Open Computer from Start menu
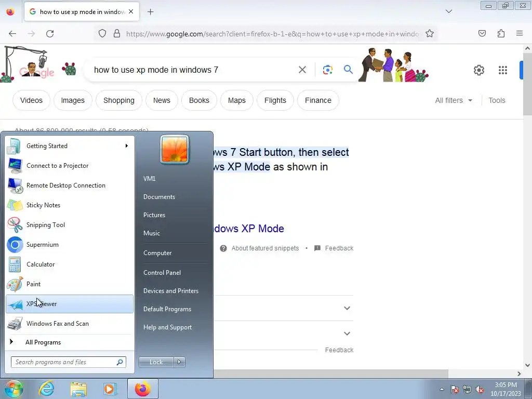This screenshot has width=532, height=399. click(x=157, y=253)
